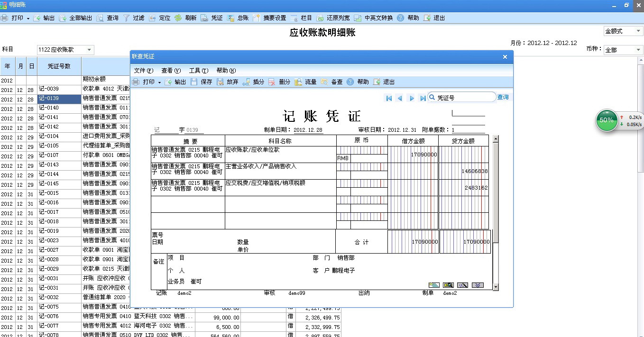Go to the next voucher
Image resolution: width=644 pixels, height=337 pixels.
point(412,98)
